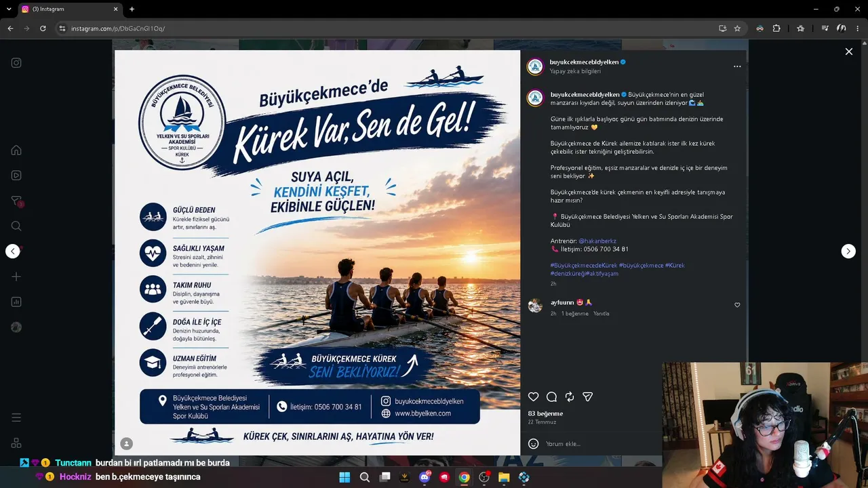Viewport: 868px width, 488px height.
Task: Open the Instagram logo home link
Action: click(x=16, y=63)
